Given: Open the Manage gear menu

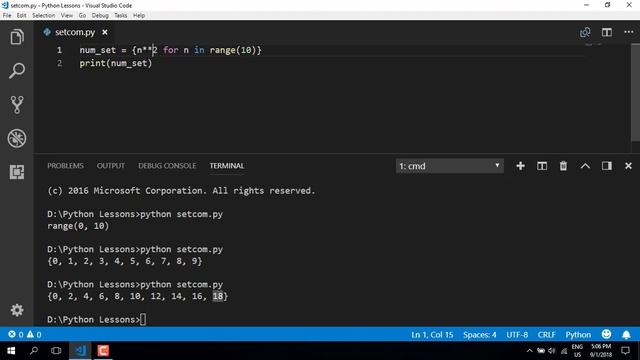Looking at the screenshot, I should point(17,310).
